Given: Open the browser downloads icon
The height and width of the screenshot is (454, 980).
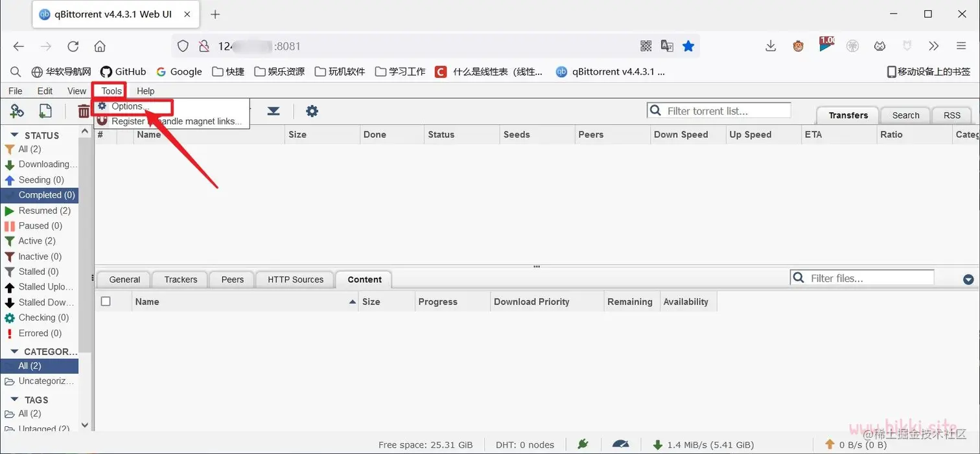Looking at the screenshot, I should 771,46.
